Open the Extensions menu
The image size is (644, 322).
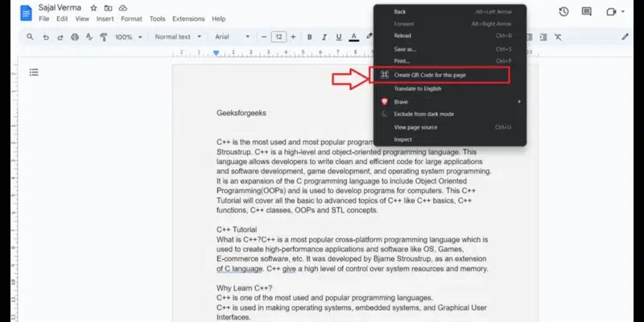click(x=188, y=19)
